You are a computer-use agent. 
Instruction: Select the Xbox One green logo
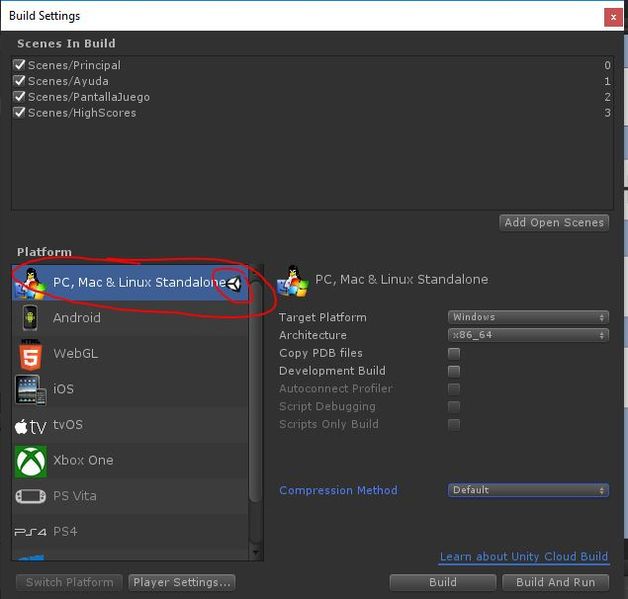31,462
